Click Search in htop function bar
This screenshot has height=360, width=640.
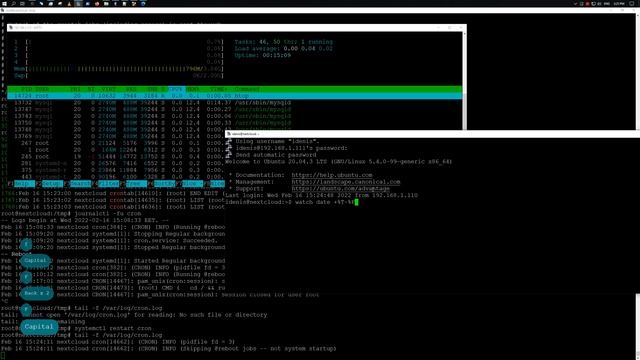(x=77, y=184)
